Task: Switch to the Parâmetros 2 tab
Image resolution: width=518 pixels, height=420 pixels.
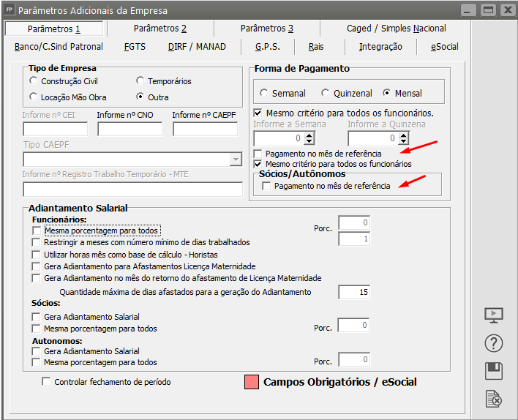Action: pos(160,29)
